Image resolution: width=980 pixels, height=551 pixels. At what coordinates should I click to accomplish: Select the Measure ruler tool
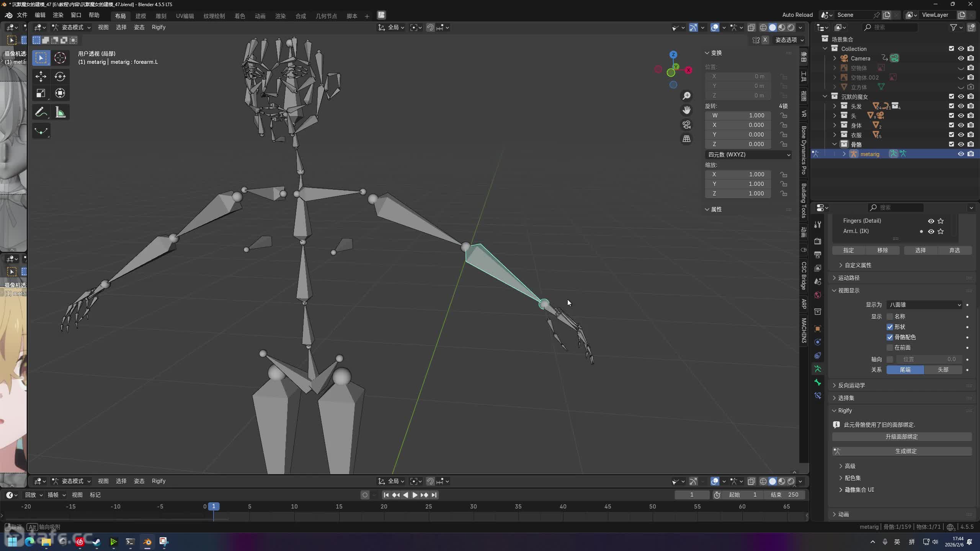pos(60,112)
